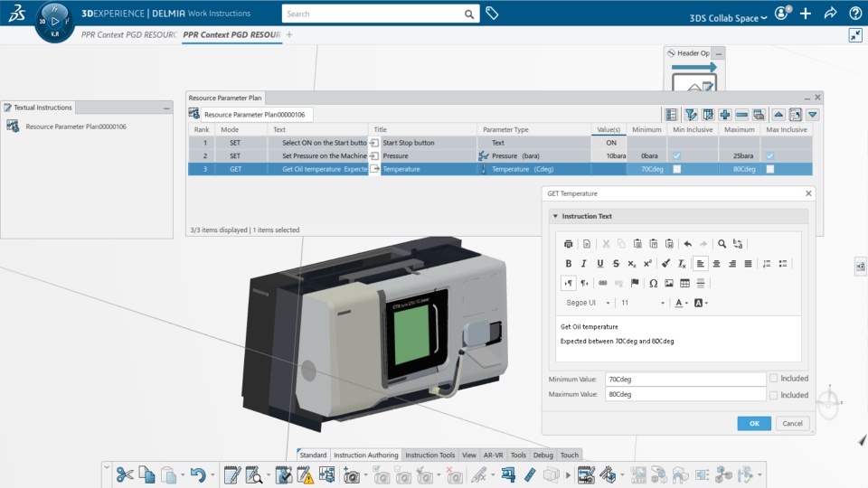
Task: Uncheck Min Inclusive for the Pressure row
Action: pyautogui.click(x=676, y=155)
